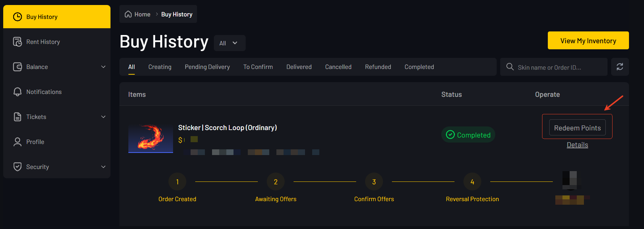
Task: Open Rent History from sidebar icon
Action: 17,42
